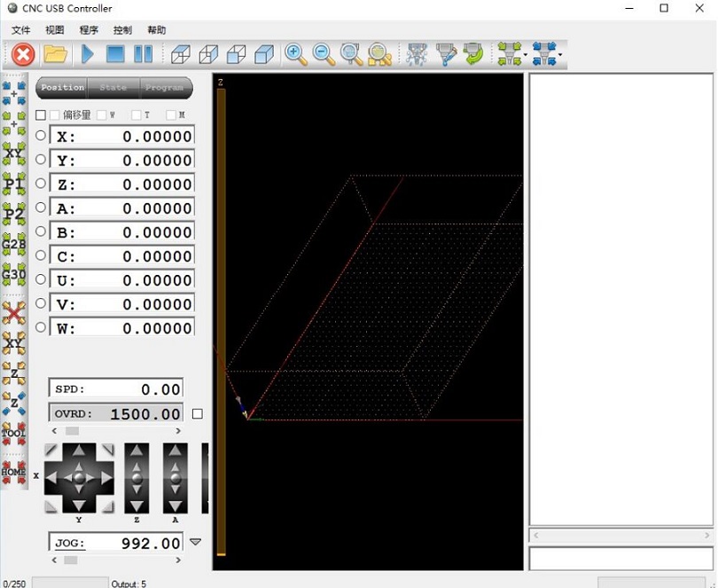Select the solid shaded cube view icon

point(264,54)
